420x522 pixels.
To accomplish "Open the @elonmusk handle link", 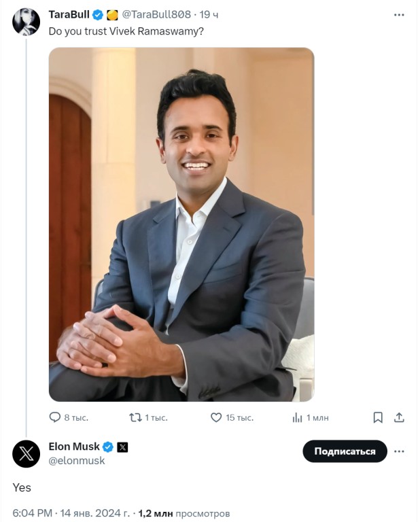I will (77, 461).
